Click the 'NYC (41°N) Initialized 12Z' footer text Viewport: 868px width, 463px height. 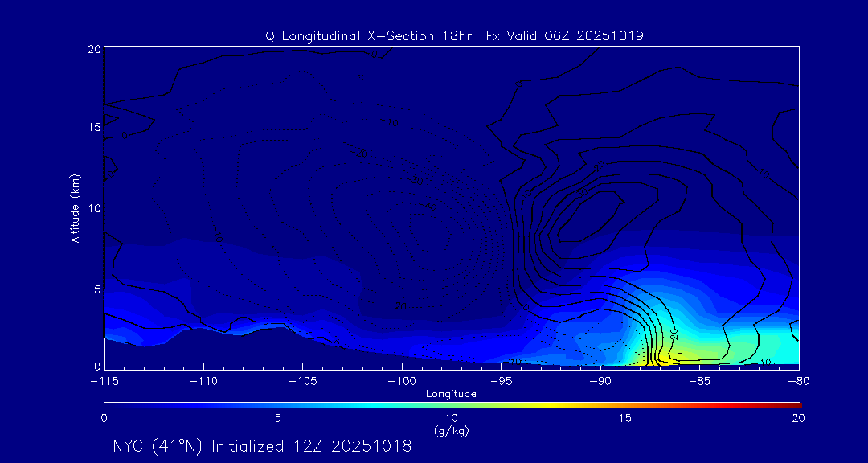262,446
